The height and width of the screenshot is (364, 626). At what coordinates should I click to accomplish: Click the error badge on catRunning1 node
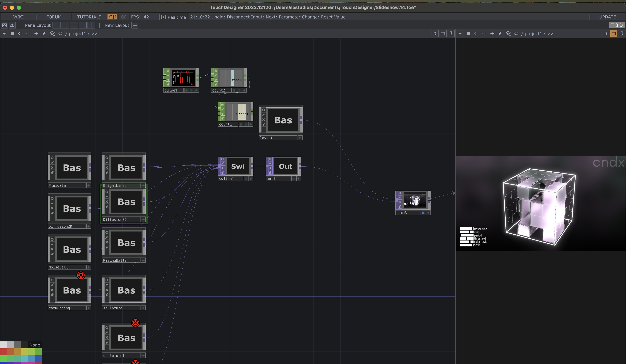coord(81,275)
